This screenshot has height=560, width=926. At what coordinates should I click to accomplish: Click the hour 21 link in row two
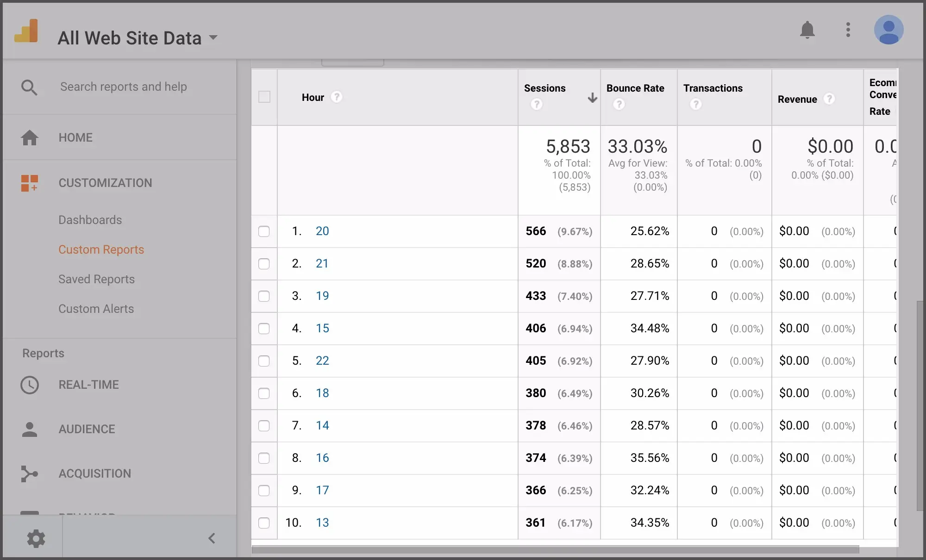coord(322,263)
